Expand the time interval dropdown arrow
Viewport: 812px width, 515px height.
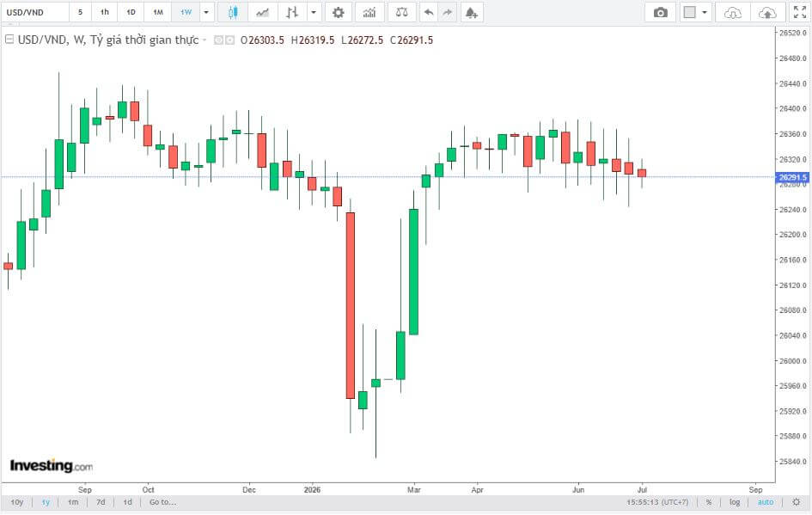tap(206, 12)
